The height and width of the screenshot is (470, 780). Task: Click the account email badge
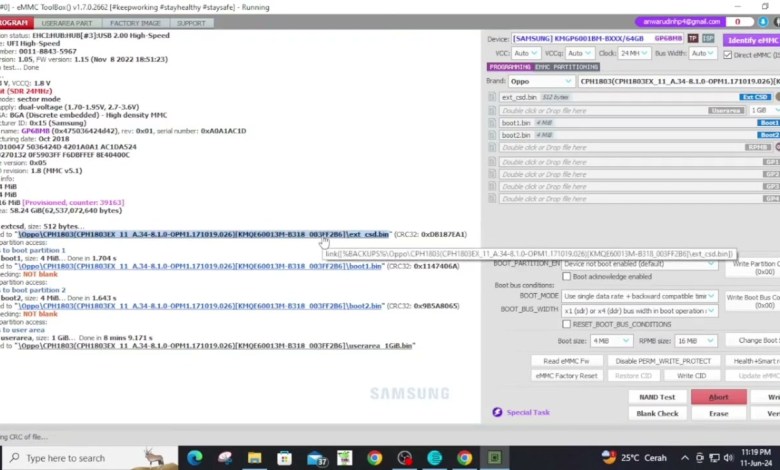tap(681, 22)
